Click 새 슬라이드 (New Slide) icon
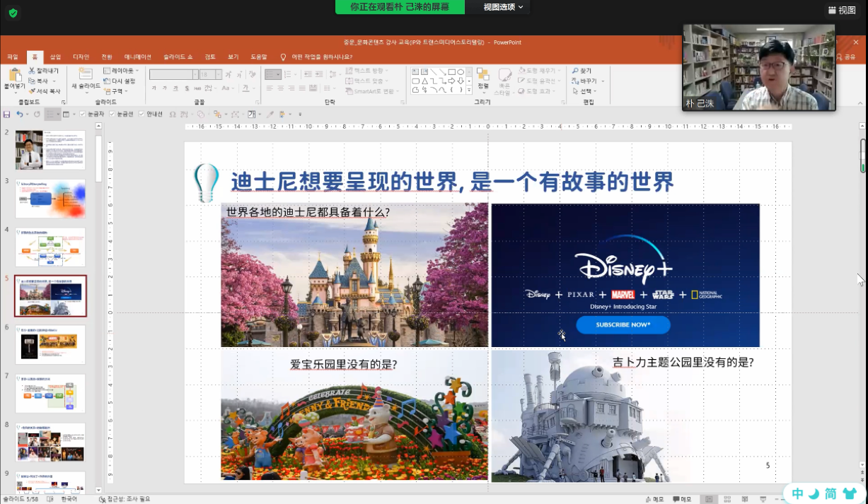The width and height of the screenshot is (868, 504). point(85,75)
